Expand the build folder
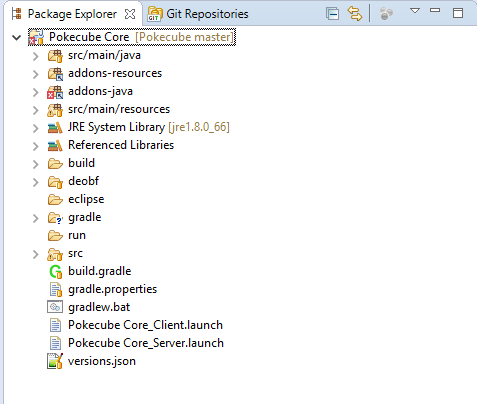 [36, 164]
